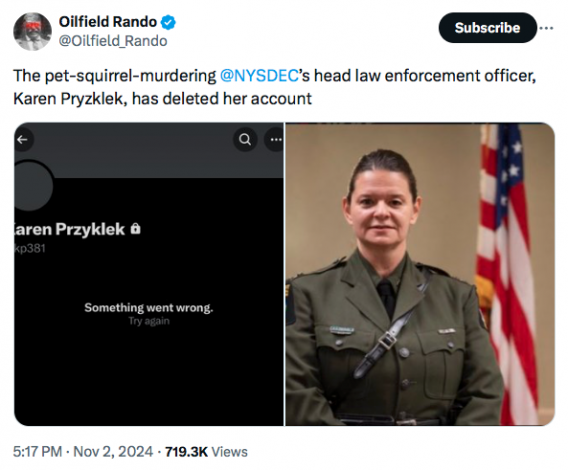The width and height of the screenshot is (568, 470).
Task: Click the search magnifier in embedded screenshot
Action: coord(245,140)
